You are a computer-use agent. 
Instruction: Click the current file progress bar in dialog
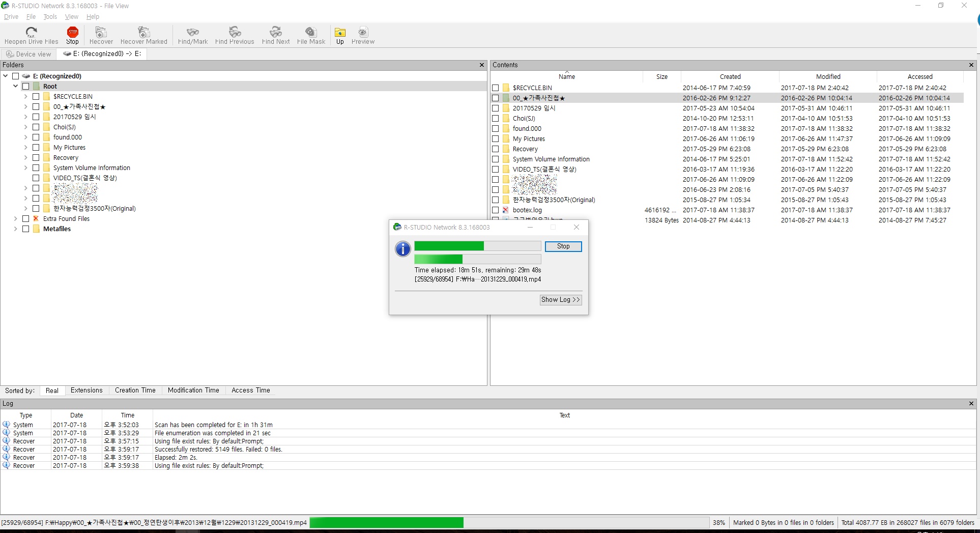click(477, 259)
